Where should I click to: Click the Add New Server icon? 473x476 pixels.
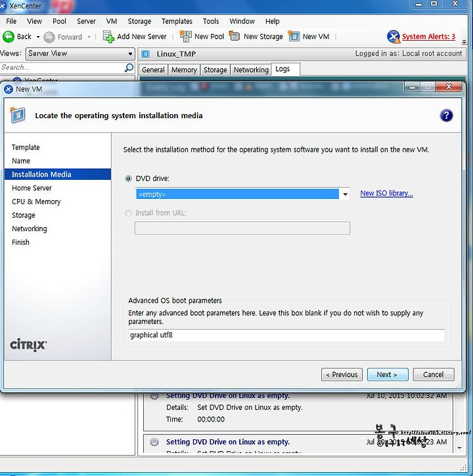coord(108,37)
